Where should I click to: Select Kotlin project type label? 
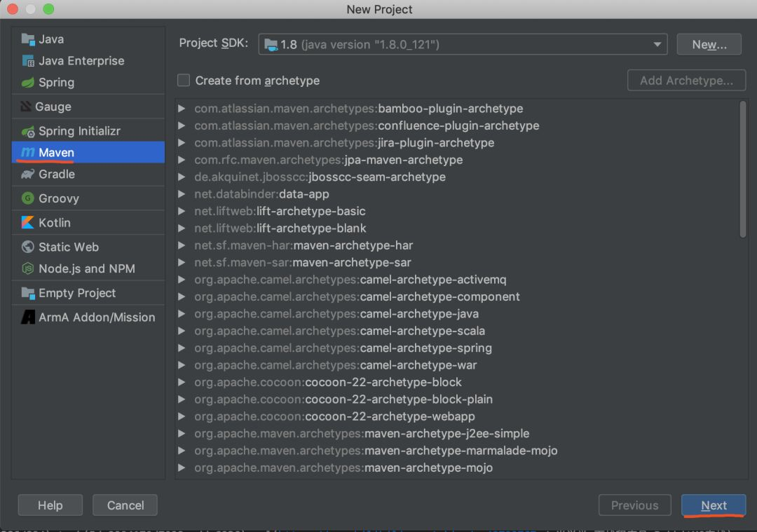point(55,223)
